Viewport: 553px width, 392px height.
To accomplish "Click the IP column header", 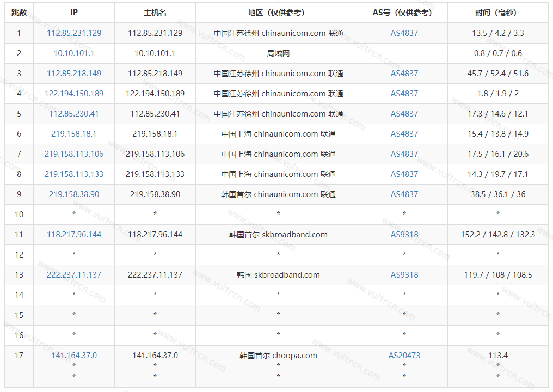I will click(74, 13).
